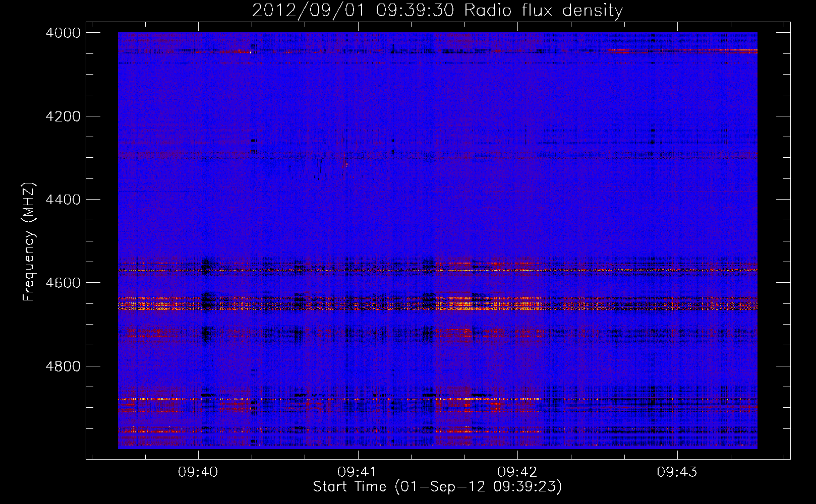This screenshot has width=816, height=504.
Task: Click the 'Frequency (MHZ)' y-axis title
Action: (x=29, y=242)
